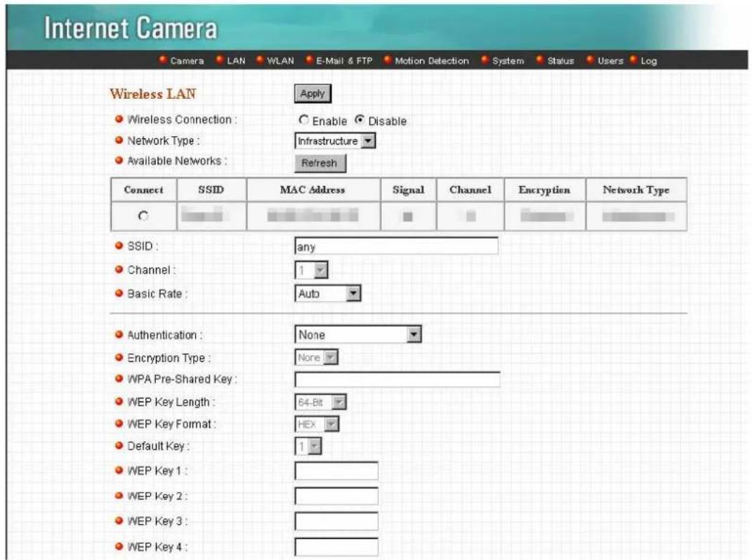
Task: Click the Encryption column header
Action: click(x=544, y=190)
